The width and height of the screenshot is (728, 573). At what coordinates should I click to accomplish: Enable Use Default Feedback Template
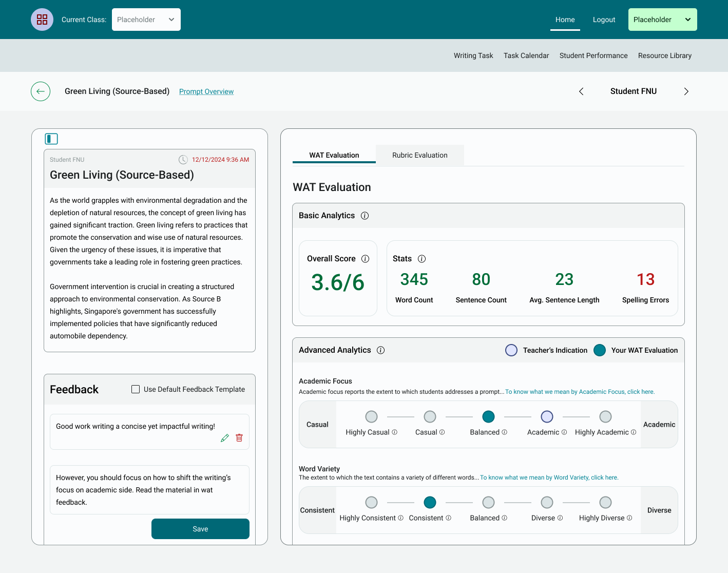coord(135,389)
